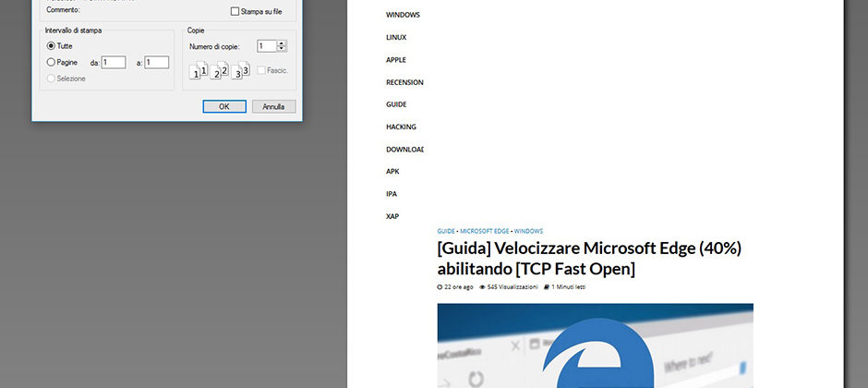This screenshot has width=868, height=388.
Task: Follow the blue GUIDE category link above title
Action: click(446, 231)
